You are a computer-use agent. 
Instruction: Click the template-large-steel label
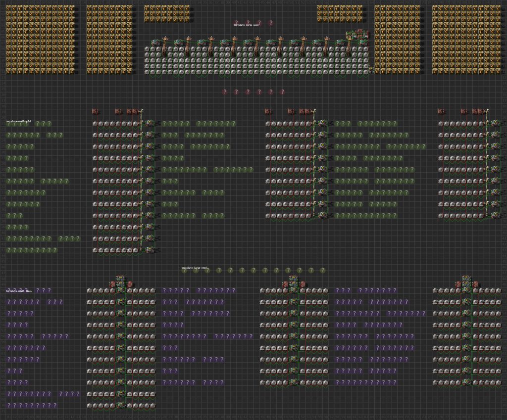tap(195, 268)
